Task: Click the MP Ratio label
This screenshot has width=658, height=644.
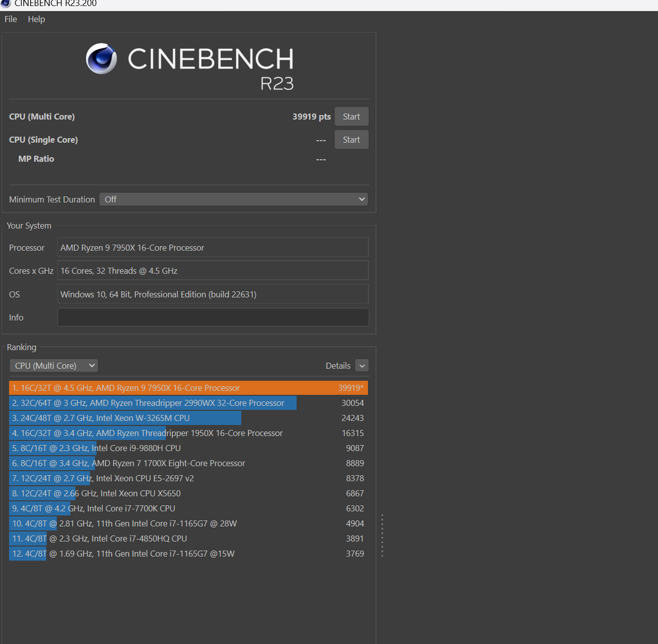Action: pyautogui.click(x=36, y=159)
